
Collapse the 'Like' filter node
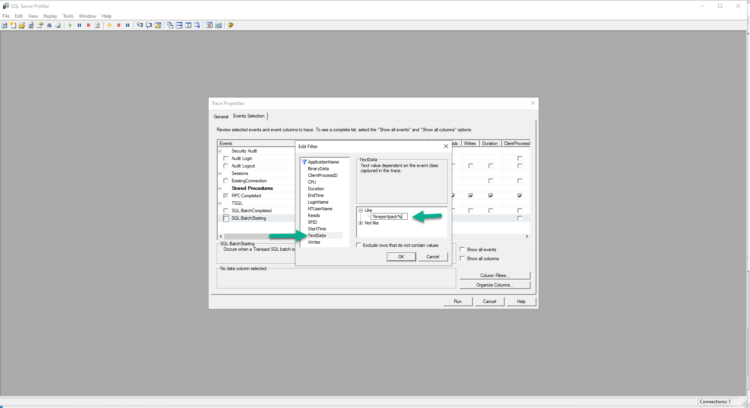(x=360, y=210)
